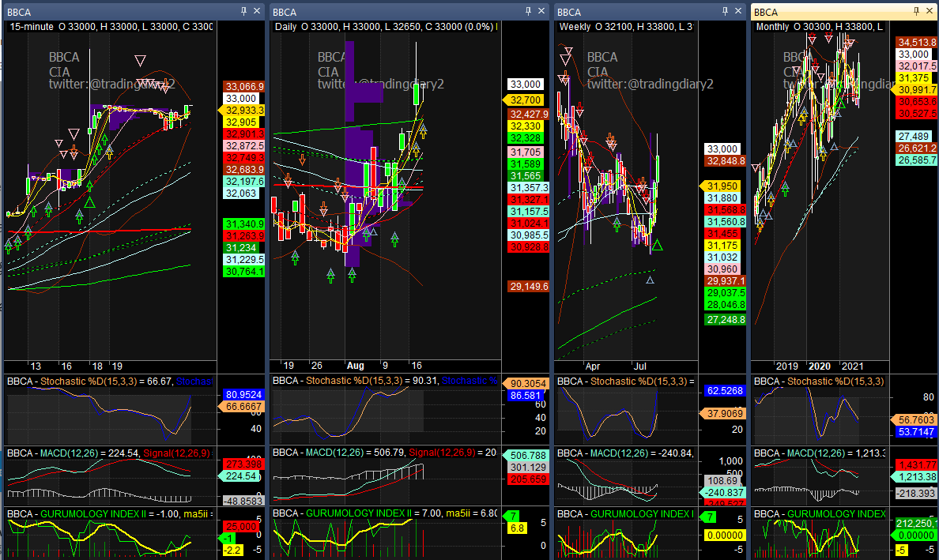Select the 32,933.3 last-price marker
Viewport: 939px width, 560px height.
241,110
